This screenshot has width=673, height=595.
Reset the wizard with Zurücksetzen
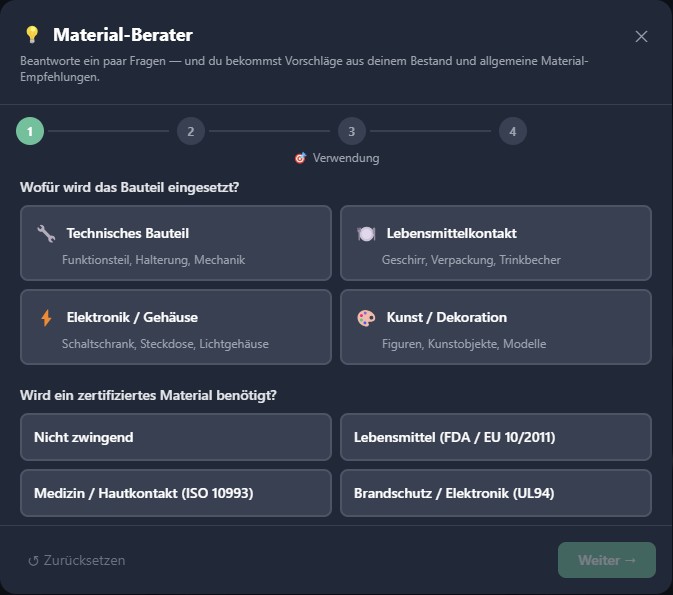(x=76, y=560)
